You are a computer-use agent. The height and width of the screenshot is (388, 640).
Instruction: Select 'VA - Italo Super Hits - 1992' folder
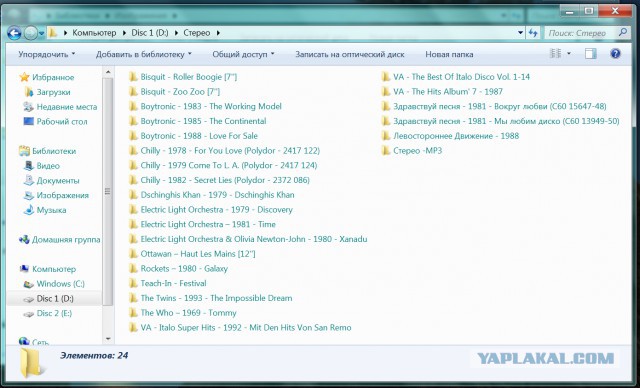[240, 327]
